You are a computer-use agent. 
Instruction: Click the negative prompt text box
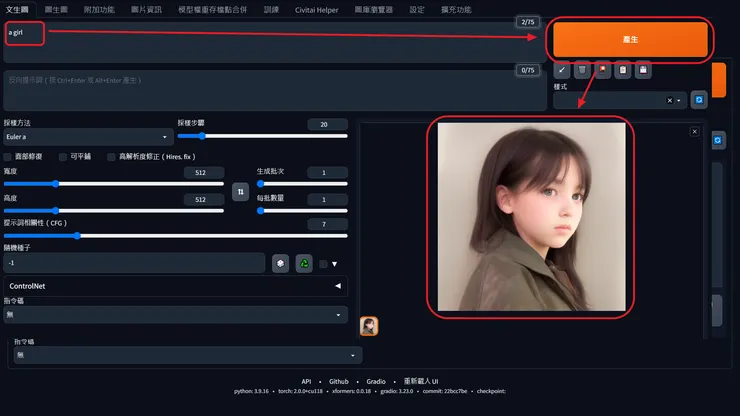click(275, 91)
